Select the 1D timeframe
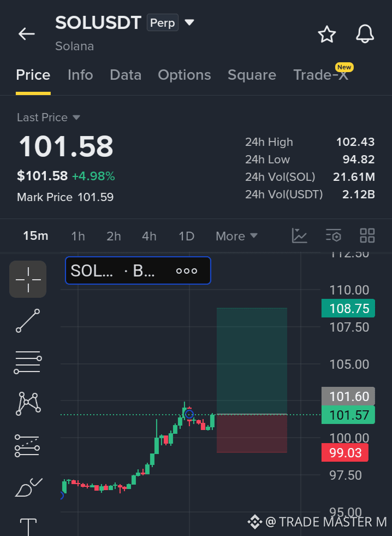 coord(186,236)
